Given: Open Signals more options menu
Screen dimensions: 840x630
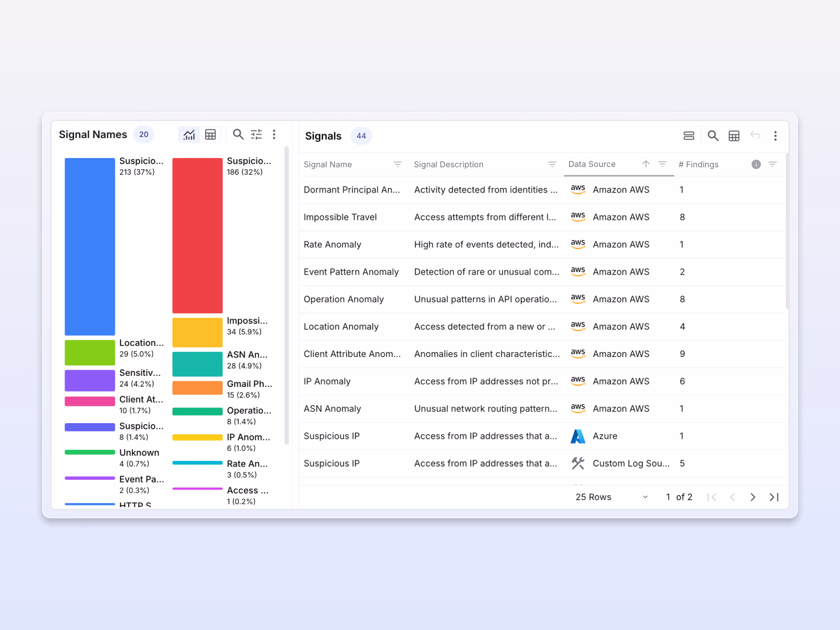Looking at the screenshot, I should click(x=775, y=136).
